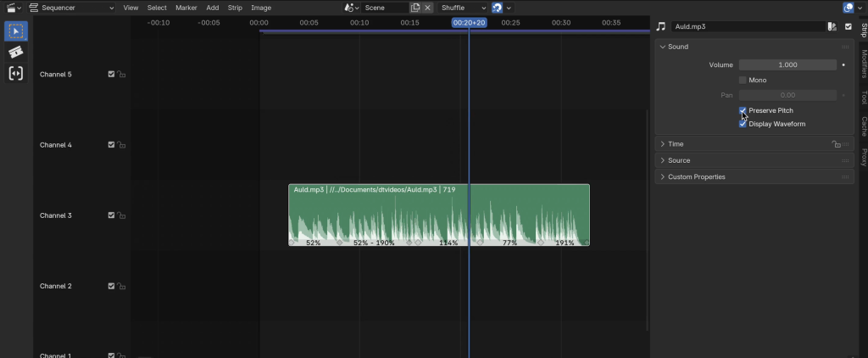868x358 pixels.
Task: Lock Channel 3 with its padlock icon
Action: tap(122, 216)
